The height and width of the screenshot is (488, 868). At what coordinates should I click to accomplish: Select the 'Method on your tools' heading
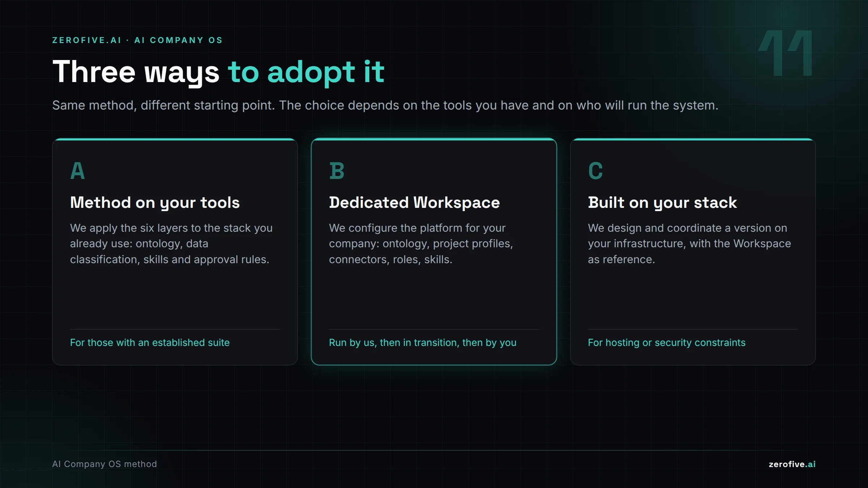click(155, 202)
